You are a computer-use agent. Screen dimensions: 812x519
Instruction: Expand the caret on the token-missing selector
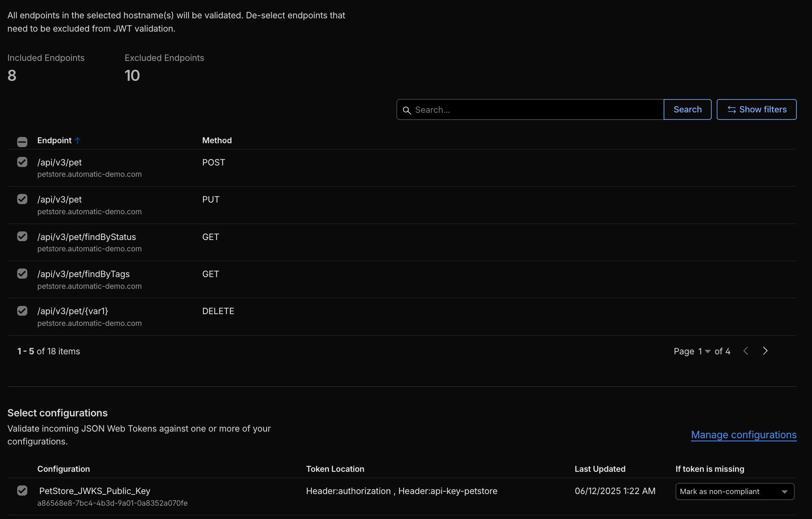coord(785,492)
